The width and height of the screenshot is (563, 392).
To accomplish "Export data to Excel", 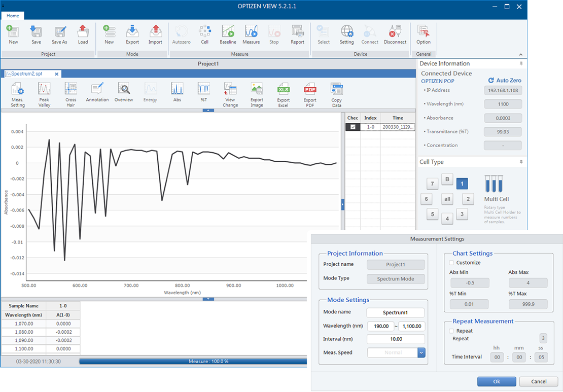I will (x=284, y=95).
